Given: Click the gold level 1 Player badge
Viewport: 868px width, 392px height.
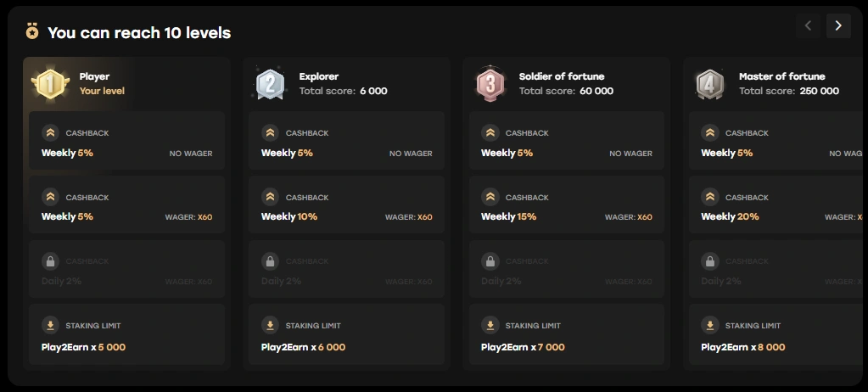Looking at the screenshot, I should tap(49, 83).
